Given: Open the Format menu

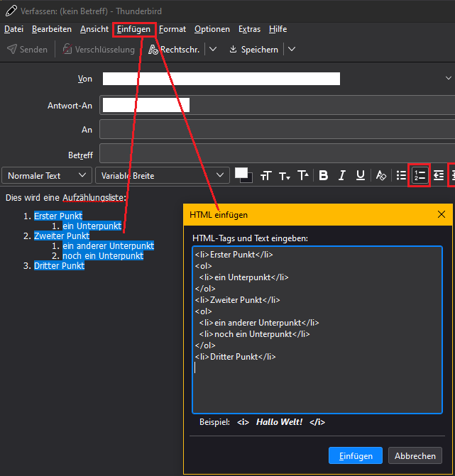Looking at the screenshot, I should click(172, 29).
